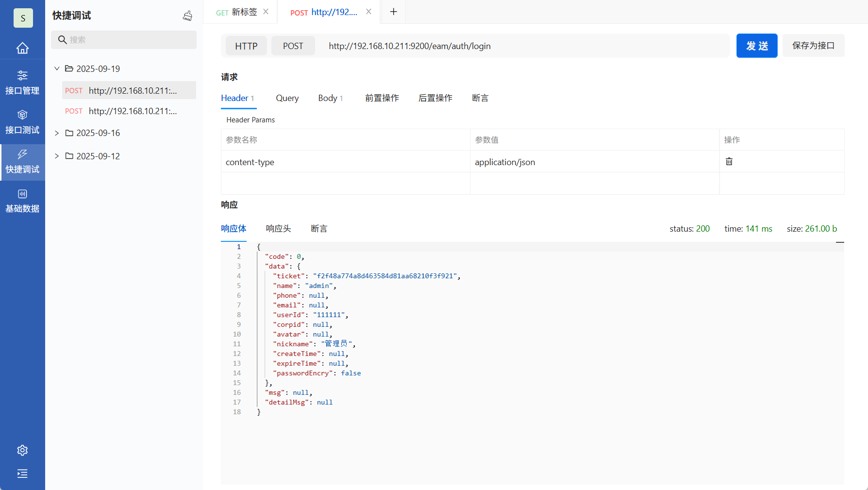Click the "passwordEncry": false line
The image size is (868, 490).
(317, 373)
